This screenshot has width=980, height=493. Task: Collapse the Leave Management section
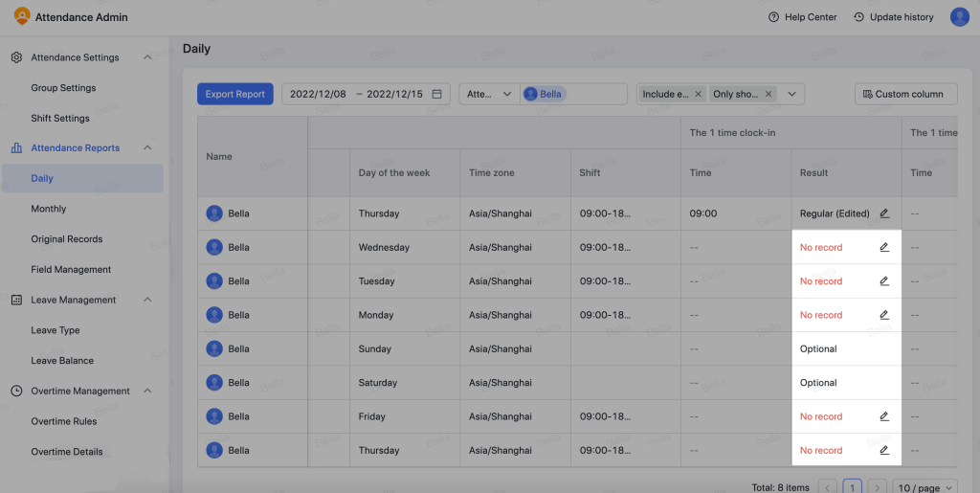147,300
